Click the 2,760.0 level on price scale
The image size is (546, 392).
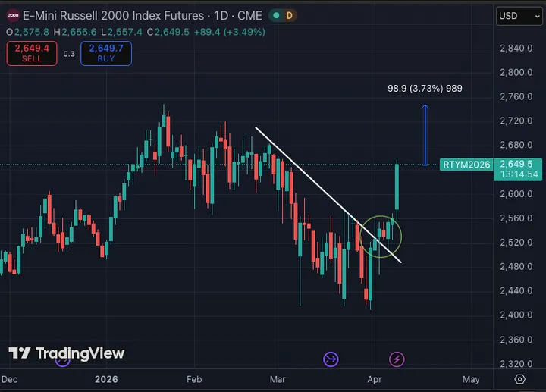(x=515, y=97)
